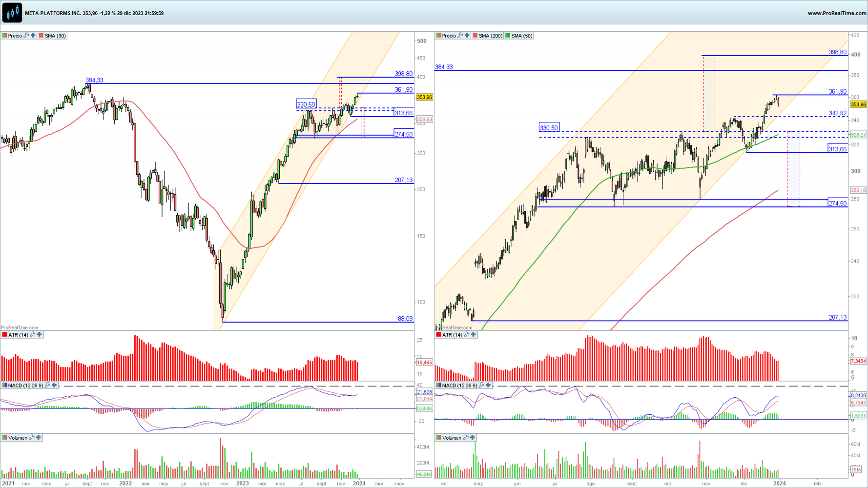The width and height of the screenshot is (868, 488).
Task: Click the 8,2438 MACD value tag
Action: pyautogui.click(x=858, y=396)
